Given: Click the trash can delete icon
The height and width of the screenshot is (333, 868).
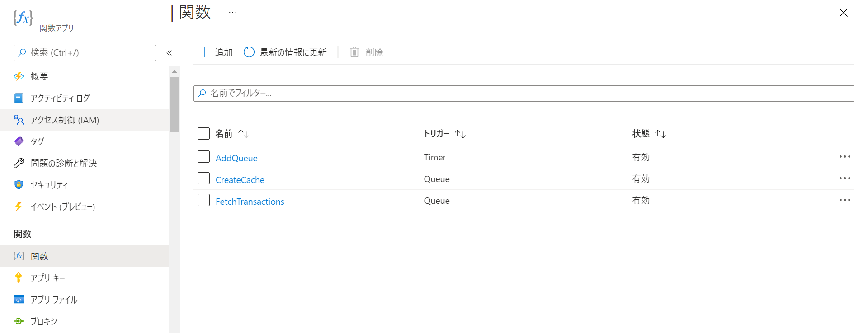Looking at the screenshot, I should 354,52.
